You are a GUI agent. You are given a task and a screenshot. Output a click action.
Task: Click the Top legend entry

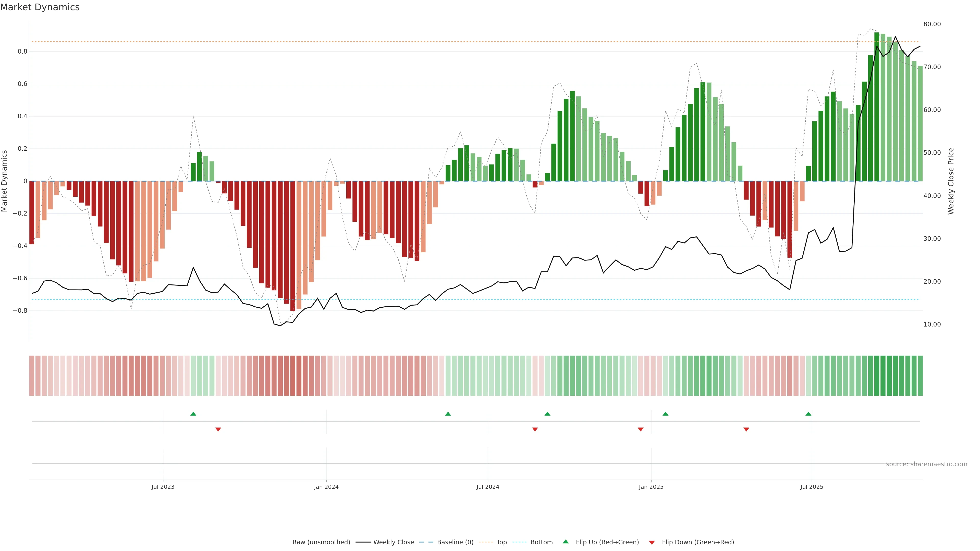point(501,542)
